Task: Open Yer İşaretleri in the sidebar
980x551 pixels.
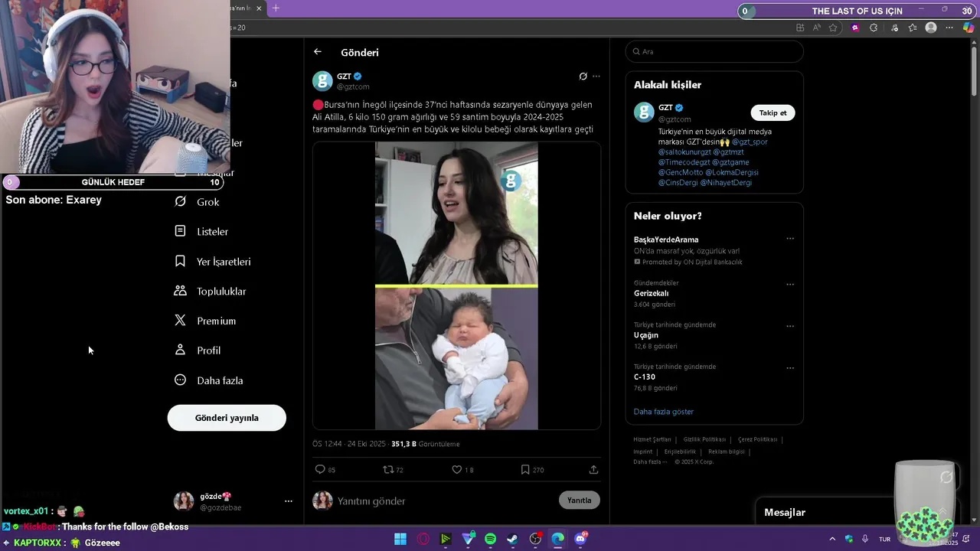Action: (x=212, y=261)
